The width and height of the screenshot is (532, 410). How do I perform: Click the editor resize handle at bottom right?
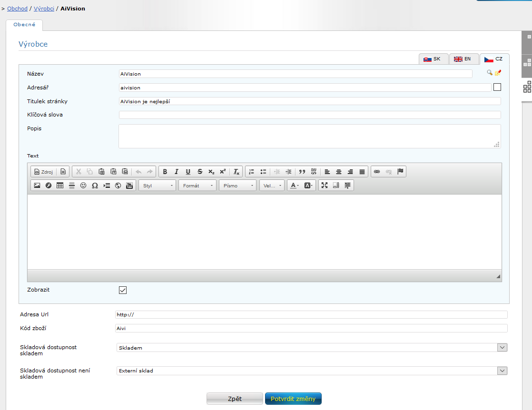coord(498,276)
